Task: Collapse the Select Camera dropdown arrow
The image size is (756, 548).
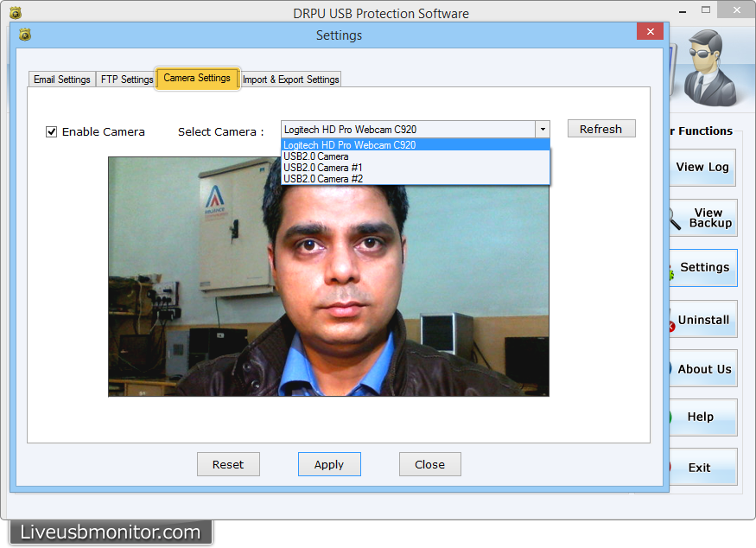Action: click(x=543, y=129)
